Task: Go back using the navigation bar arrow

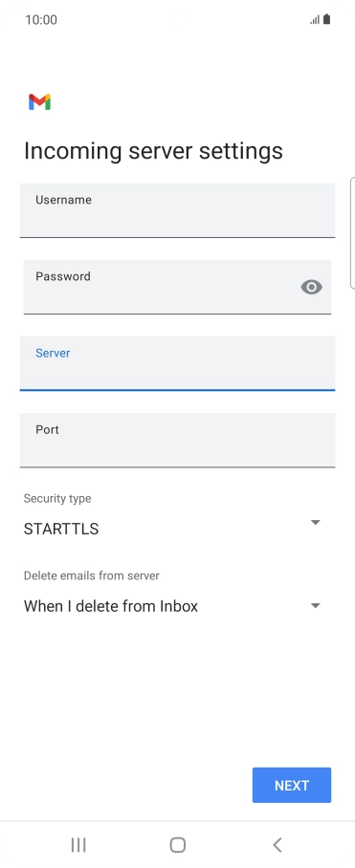Action: coord(277,844)
